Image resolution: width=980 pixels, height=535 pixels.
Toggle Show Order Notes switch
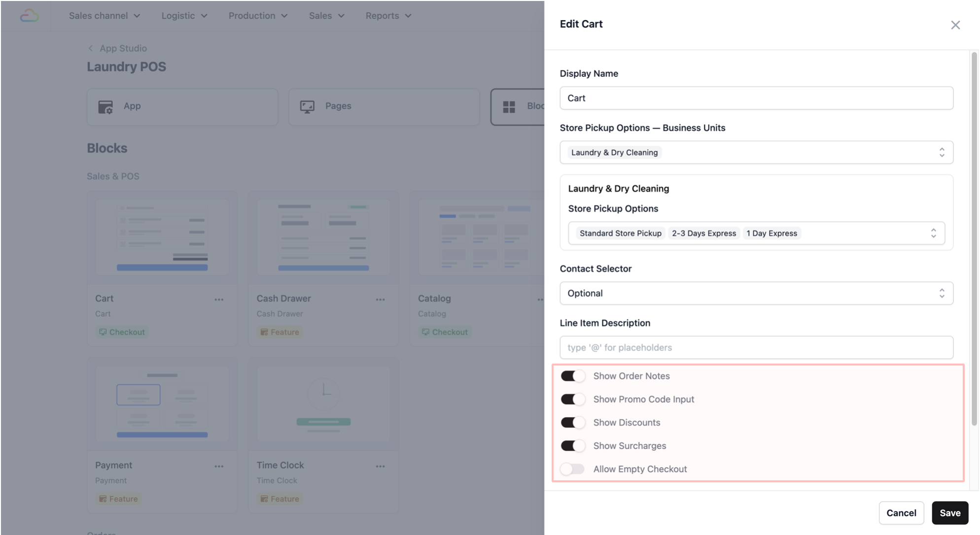tap(573, 376)
